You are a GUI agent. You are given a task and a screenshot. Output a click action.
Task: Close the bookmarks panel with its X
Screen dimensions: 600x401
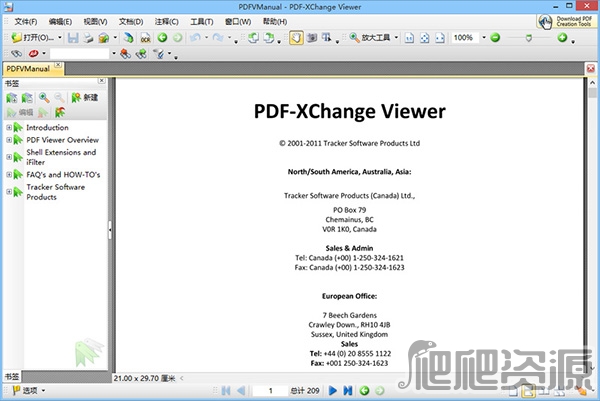[x=101, y=81]
